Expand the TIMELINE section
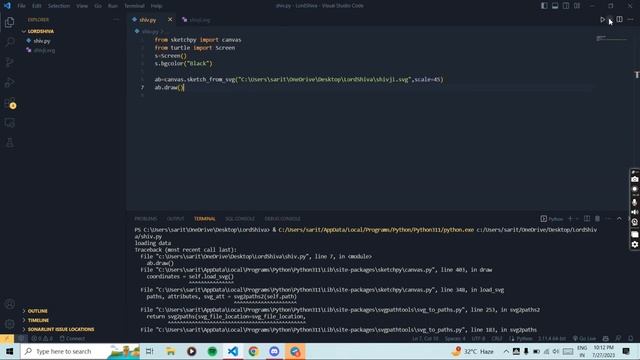 coord(38,320)
